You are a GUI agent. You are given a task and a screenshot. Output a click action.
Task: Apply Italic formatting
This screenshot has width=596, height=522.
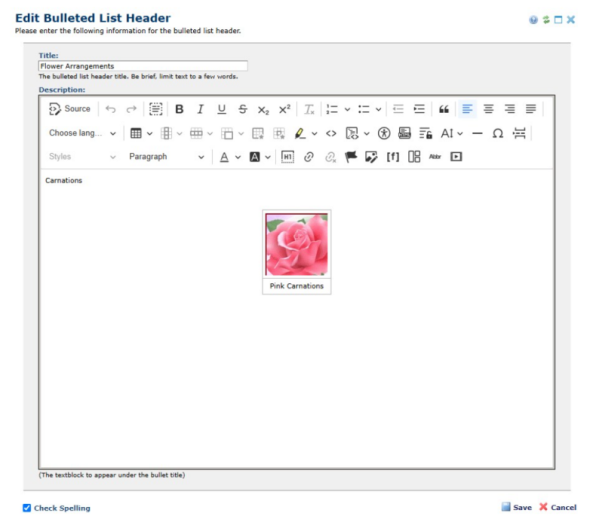(200, 109)
